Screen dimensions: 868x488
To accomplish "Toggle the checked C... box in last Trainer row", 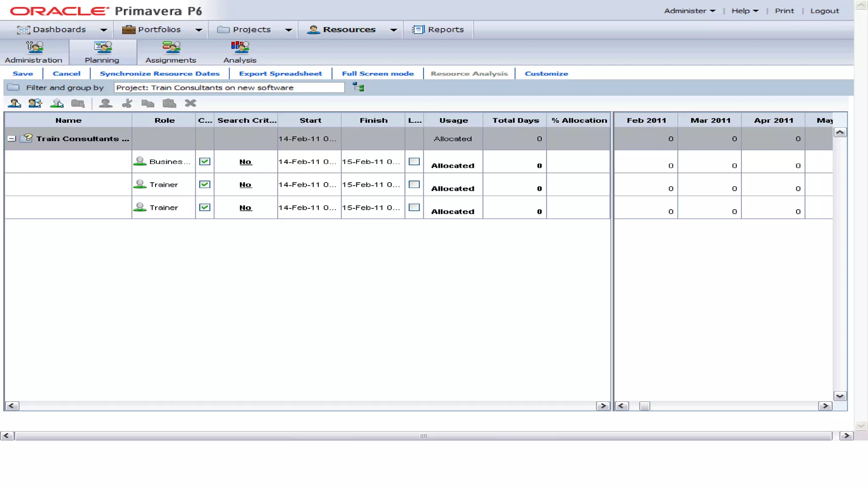I will [205, 207].
